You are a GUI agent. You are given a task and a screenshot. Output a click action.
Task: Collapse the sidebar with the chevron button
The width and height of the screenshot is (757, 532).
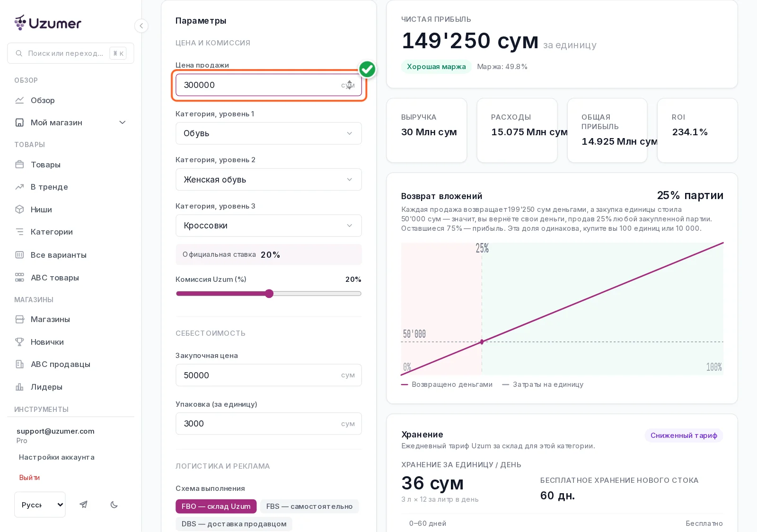coord(141,26)
